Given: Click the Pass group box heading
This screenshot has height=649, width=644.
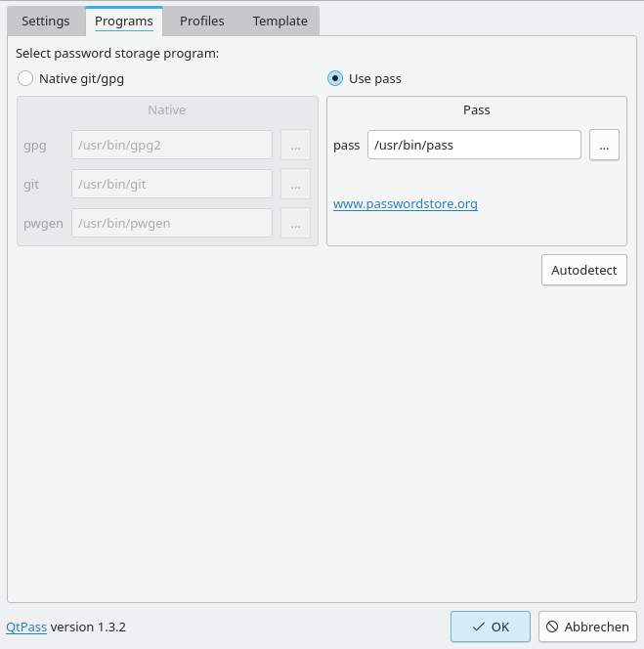Looking at the screenshot, I should (476, 110).
